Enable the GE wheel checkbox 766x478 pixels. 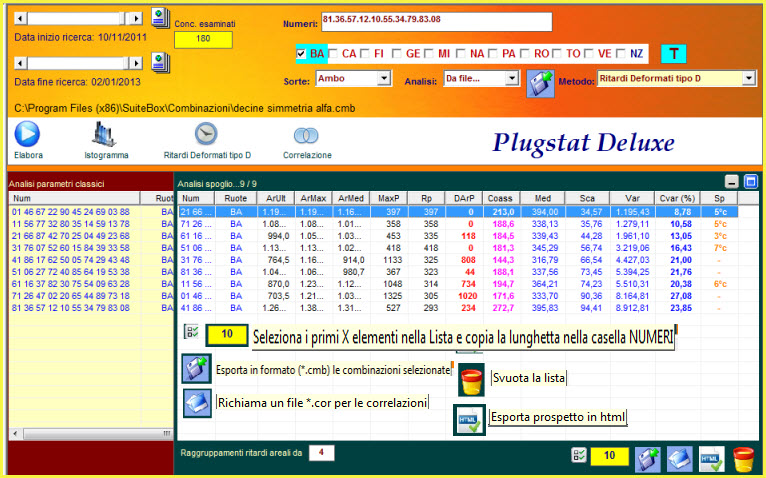point(397,54)
